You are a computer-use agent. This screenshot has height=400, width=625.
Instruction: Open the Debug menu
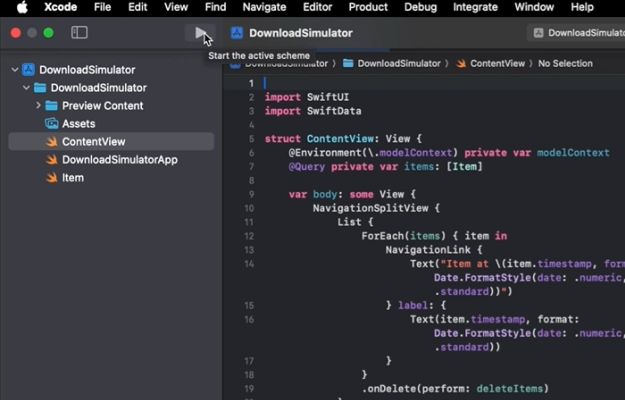421,7
